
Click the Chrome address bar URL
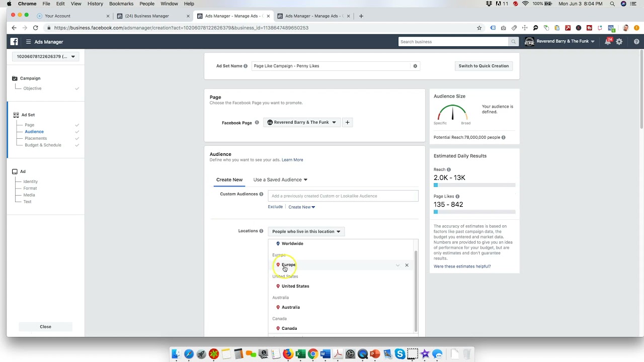click(181, 28)
